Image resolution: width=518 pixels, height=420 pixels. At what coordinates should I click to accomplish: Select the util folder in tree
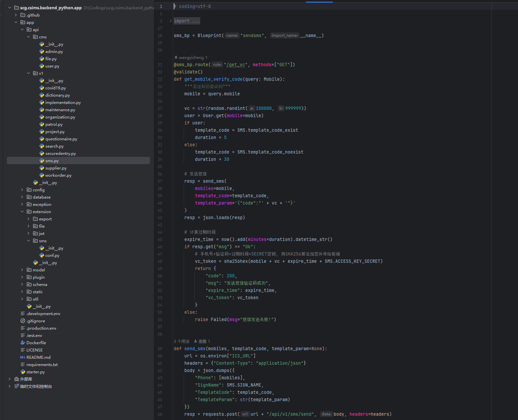pyautogui.click(x=35, y=299)
